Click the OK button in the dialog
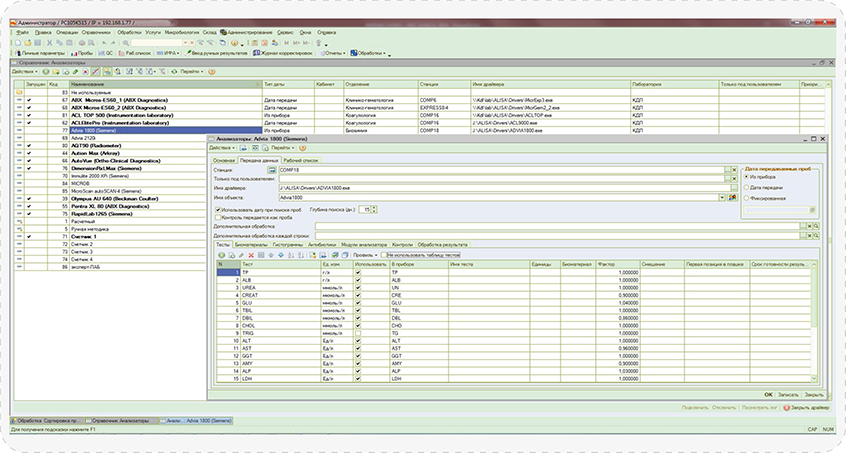 [768, 395]
